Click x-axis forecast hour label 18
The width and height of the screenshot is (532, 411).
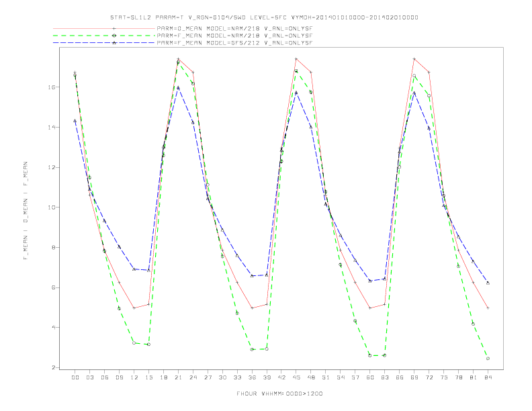(x=163, y=377)
